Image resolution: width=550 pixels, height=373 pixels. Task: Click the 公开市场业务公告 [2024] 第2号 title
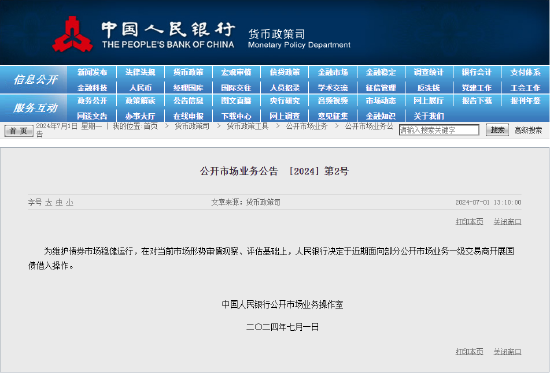274,171
